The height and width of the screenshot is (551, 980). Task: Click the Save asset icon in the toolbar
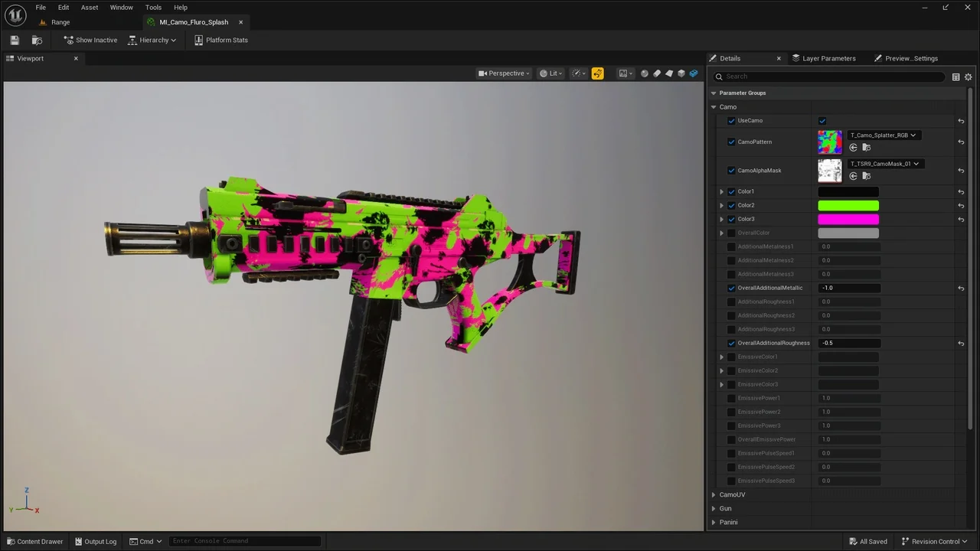pyautogui.click(x=15, y=40)
